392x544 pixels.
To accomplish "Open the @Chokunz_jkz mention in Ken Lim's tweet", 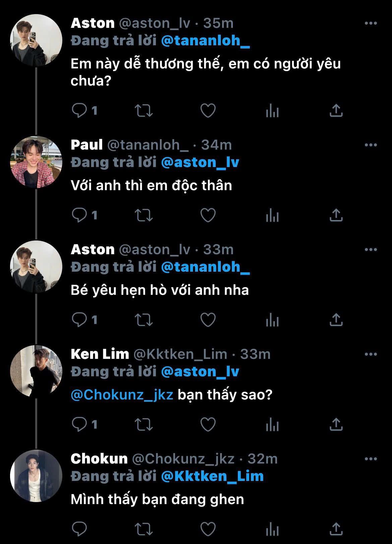I will 122,395.
